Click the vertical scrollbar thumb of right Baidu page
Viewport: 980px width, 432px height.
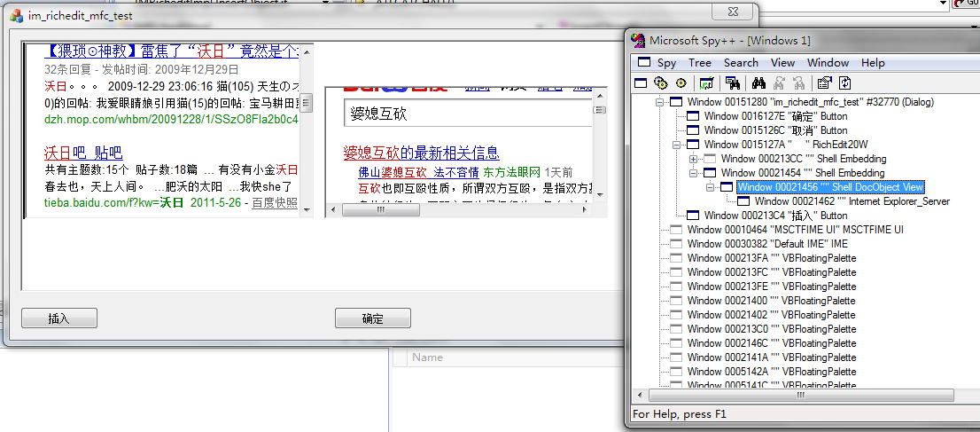click(599, 110)
